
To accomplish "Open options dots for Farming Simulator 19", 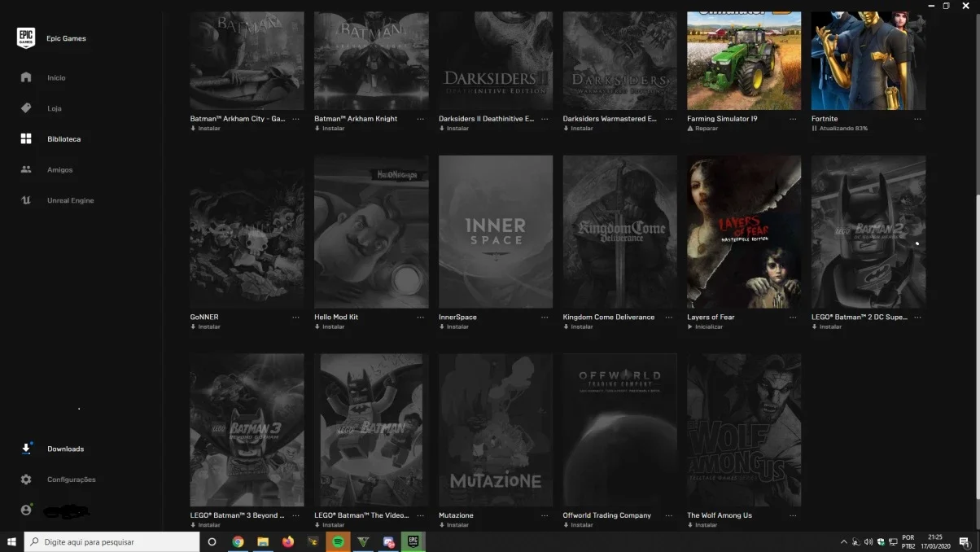I will pyautogui.click(x=793, y=119).
